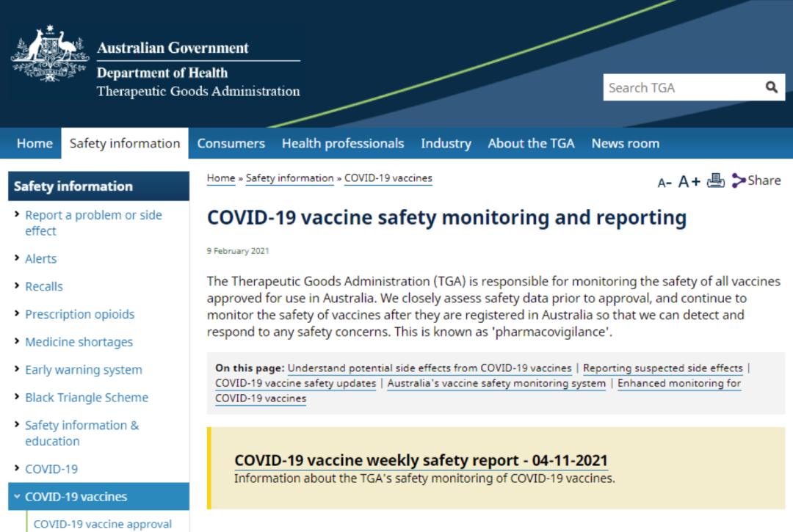Open the Recalls sidebar link

44,286
